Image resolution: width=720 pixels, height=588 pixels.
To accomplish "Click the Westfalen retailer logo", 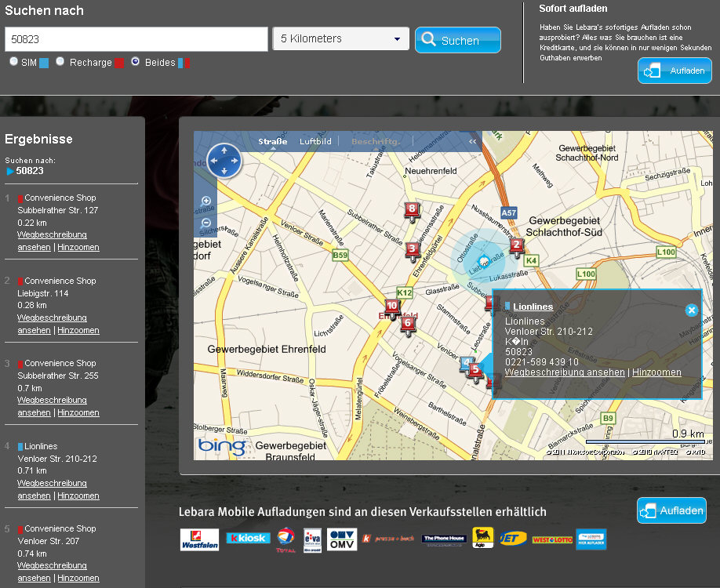I will 199,539.
